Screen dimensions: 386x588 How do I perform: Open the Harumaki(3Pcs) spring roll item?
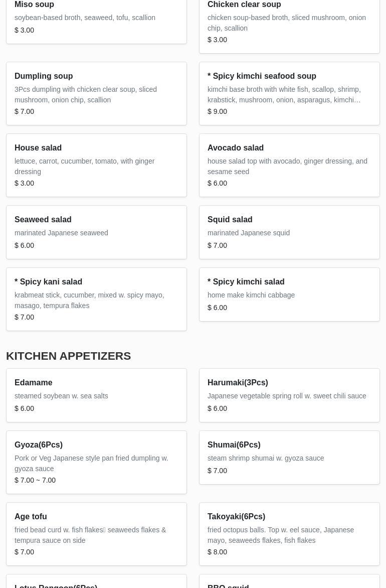click(289, 395)
